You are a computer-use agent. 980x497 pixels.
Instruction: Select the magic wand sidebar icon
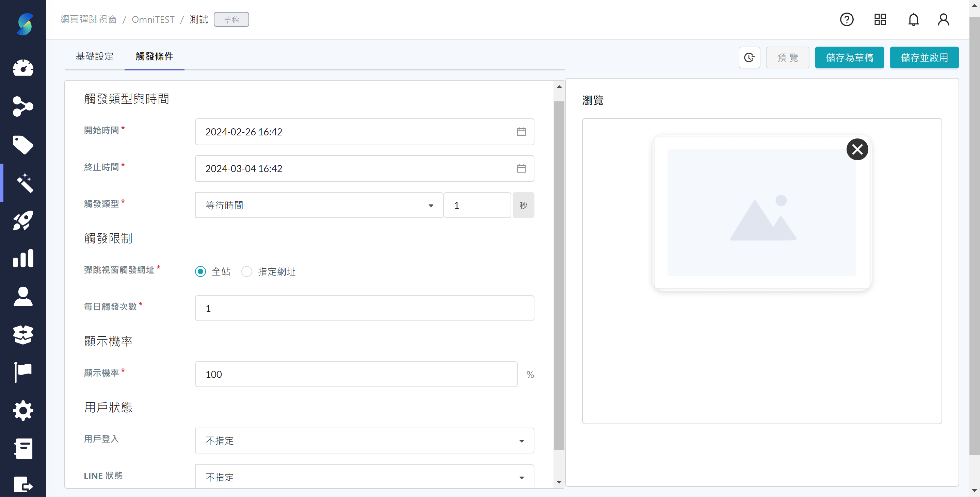point(25,183)
